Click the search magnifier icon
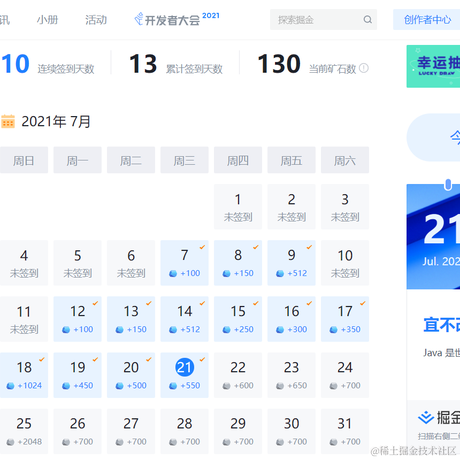Screen dimensions: 460x460 (367, 20)
